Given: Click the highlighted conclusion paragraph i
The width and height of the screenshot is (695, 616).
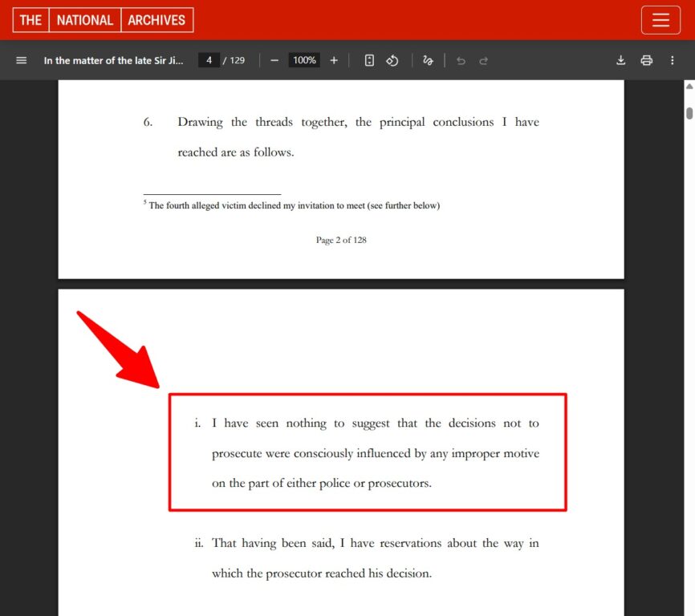Looking at the screenshot, I should (368, 453).
